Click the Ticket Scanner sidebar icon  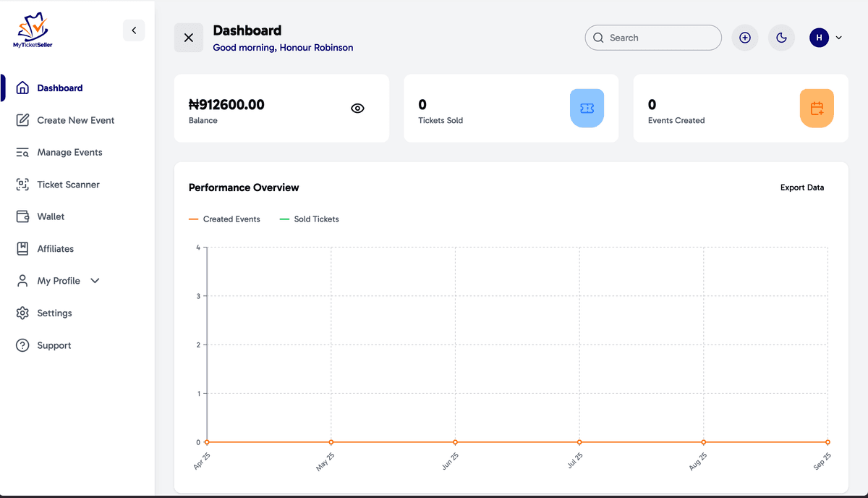coord(22,185)
